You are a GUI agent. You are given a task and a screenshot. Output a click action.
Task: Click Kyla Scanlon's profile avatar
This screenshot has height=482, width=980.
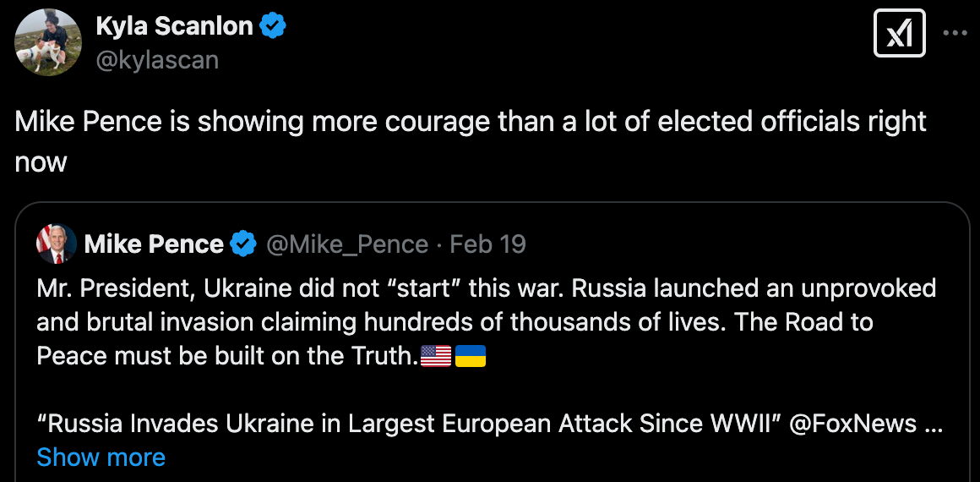pyautogui.click(x=48, y=42)
